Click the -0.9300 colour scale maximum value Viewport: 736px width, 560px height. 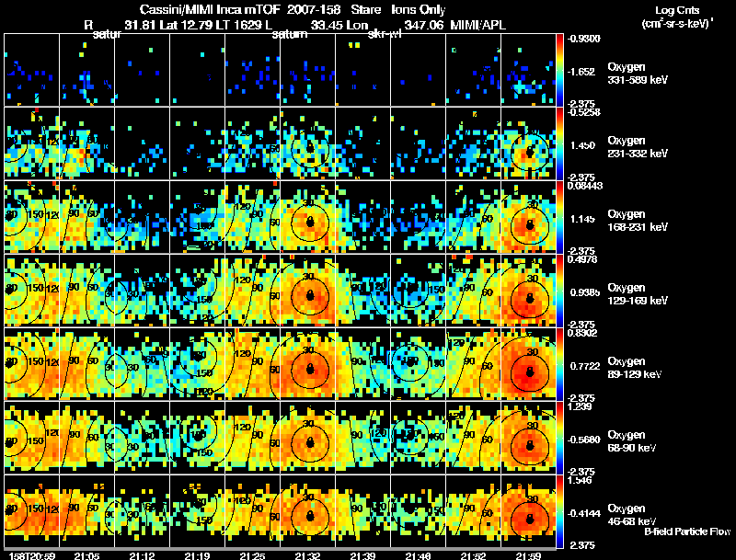point(583,39)
